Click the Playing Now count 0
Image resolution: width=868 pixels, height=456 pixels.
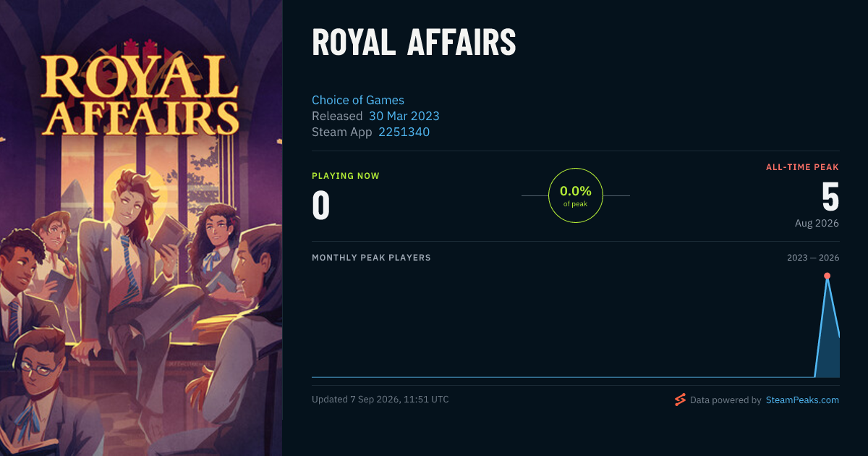[x=321, y=206]
